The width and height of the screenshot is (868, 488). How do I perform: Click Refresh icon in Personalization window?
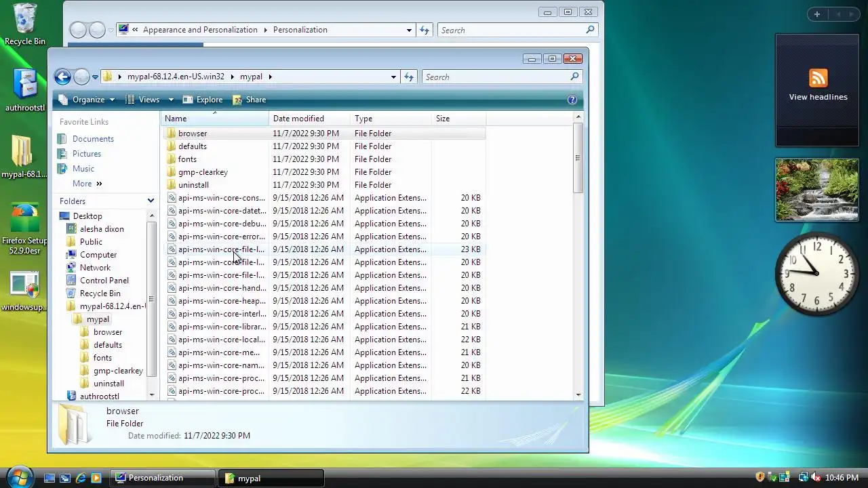pyautogui.click(x=425, y=30)
